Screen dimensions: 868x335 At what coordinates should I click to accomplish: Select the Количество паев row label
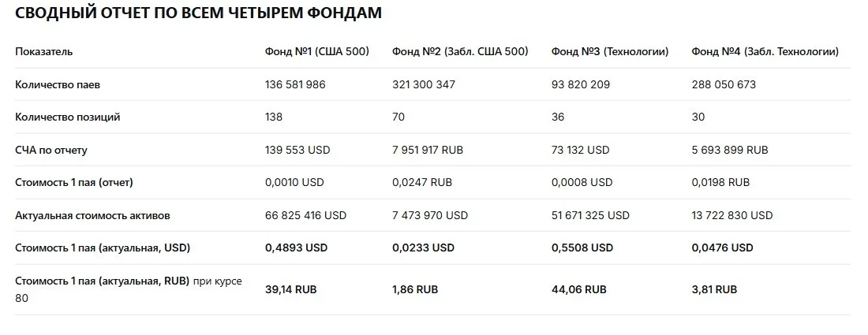(58, 84)
